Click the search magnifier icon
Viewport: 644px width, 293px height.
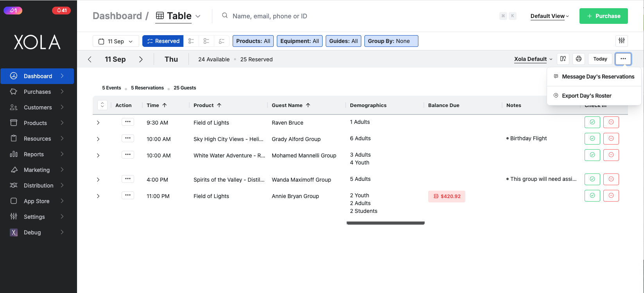point(225,16)
